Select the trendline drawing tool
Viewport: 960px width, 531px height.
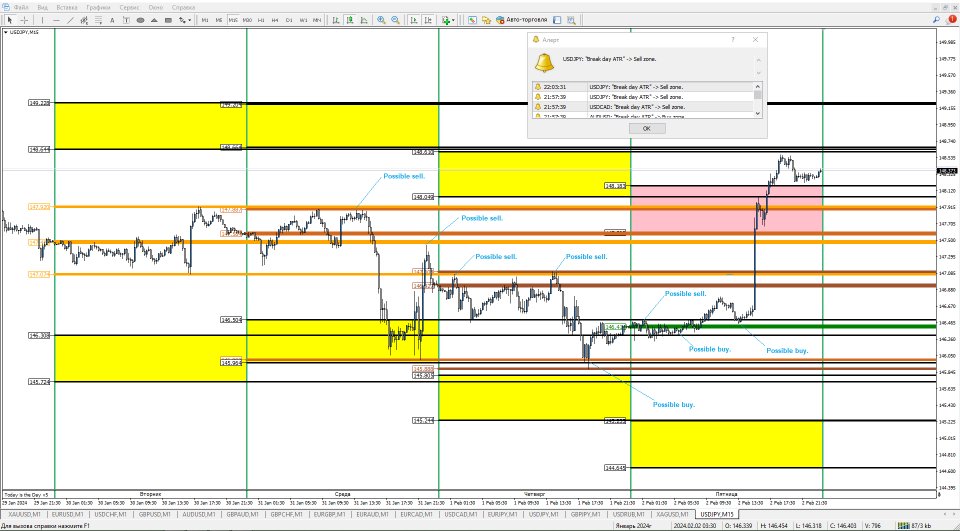[70, 20]
